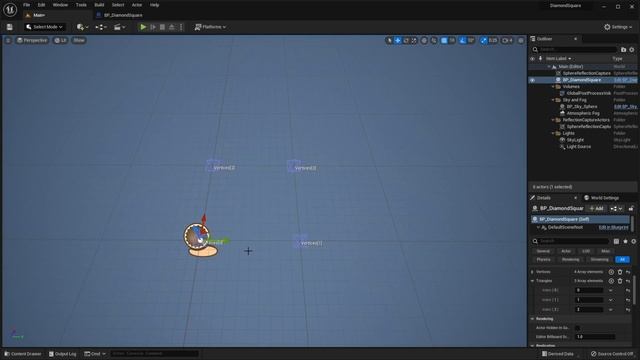Open the Edit menu
The image size is (640, 360).
point(41,5)
